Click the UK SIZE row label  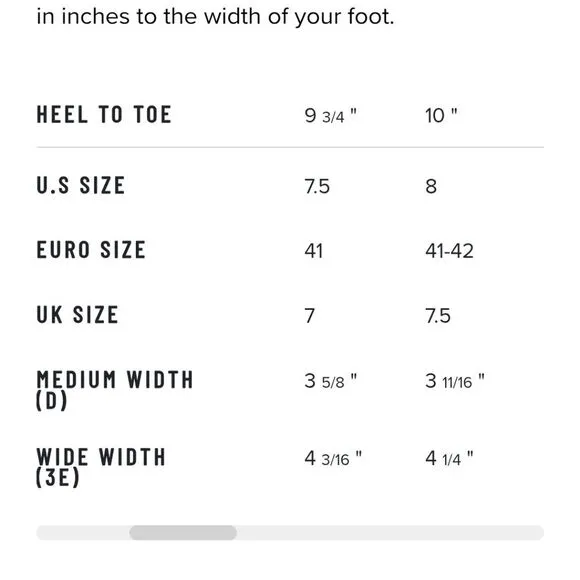click(x=77, y=315)
